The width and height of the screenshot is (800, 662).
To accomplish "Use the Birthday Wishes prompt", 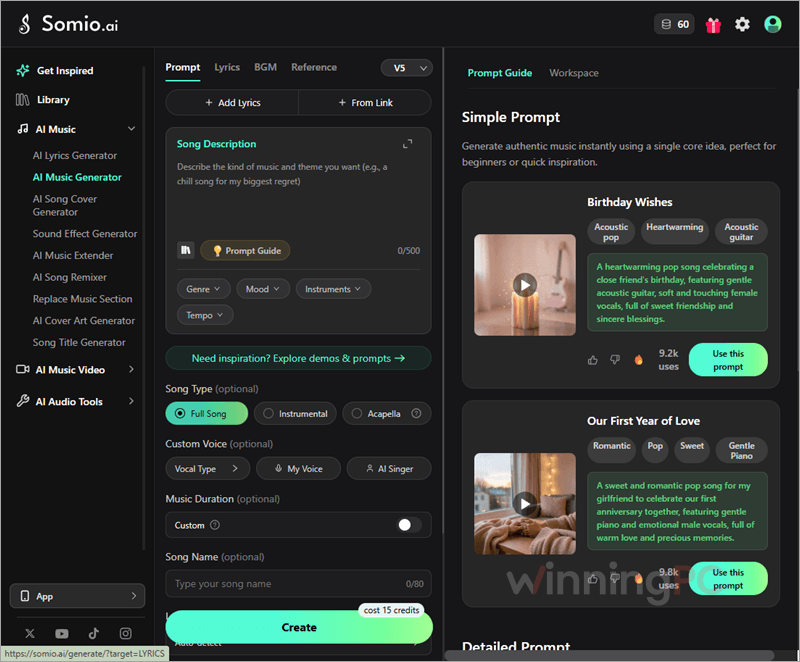I will (x=728, y=360).
